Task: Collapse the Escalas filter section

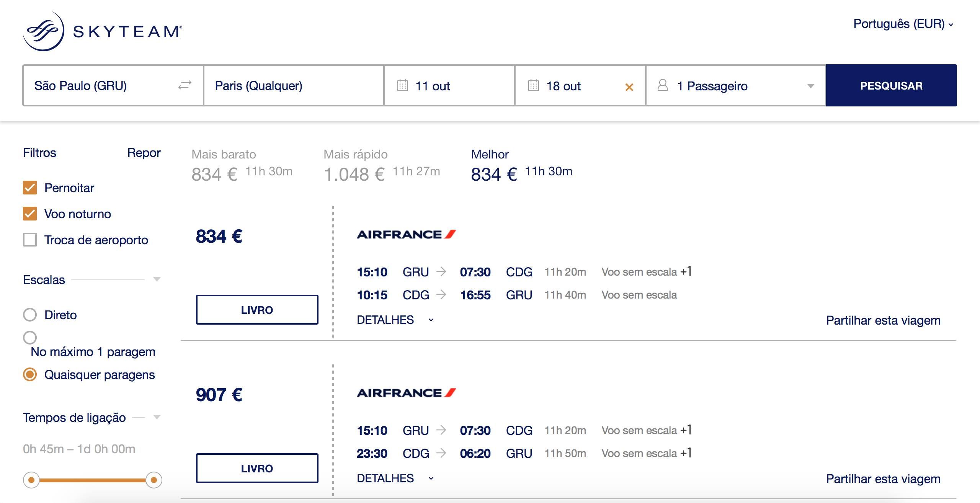Action: point(157,279)
